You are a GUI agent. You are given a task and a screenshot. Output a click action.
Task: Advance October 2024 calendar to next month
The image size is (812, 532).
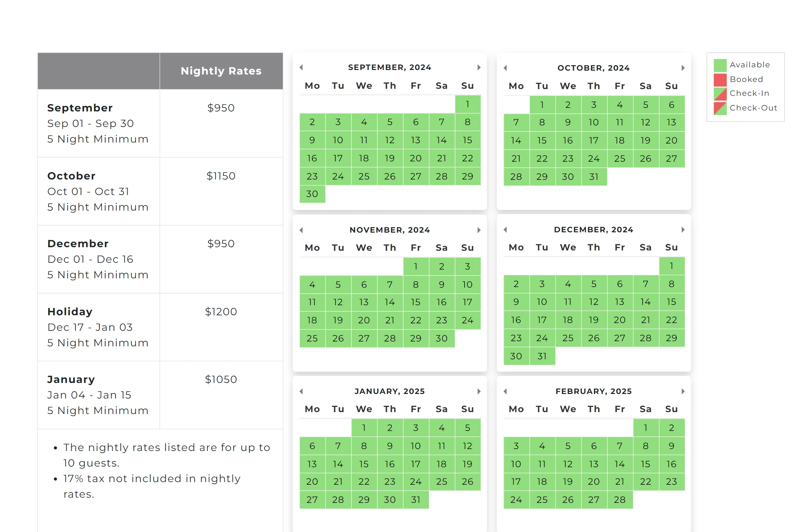click(x=683, y=68)
